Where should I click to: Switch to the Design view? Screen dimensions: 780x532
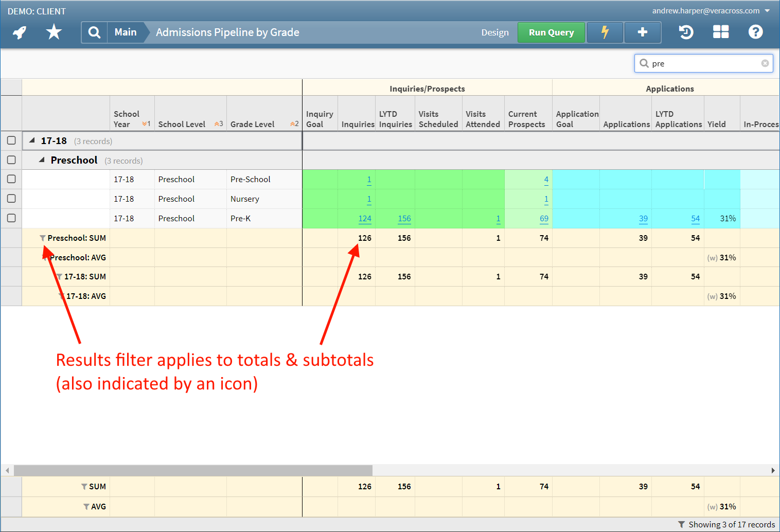click(494, 32)
